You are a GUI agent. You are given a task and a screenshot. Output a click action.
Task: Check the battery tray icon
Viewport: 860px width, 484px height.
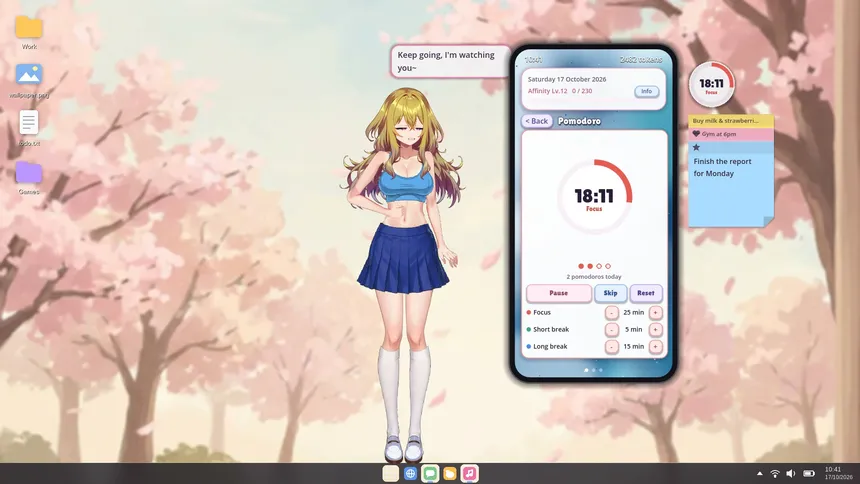809,474
